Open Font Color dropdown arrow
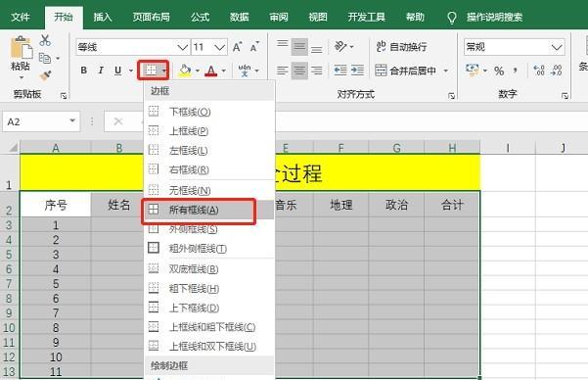588x380 pixels. [223, 71]
